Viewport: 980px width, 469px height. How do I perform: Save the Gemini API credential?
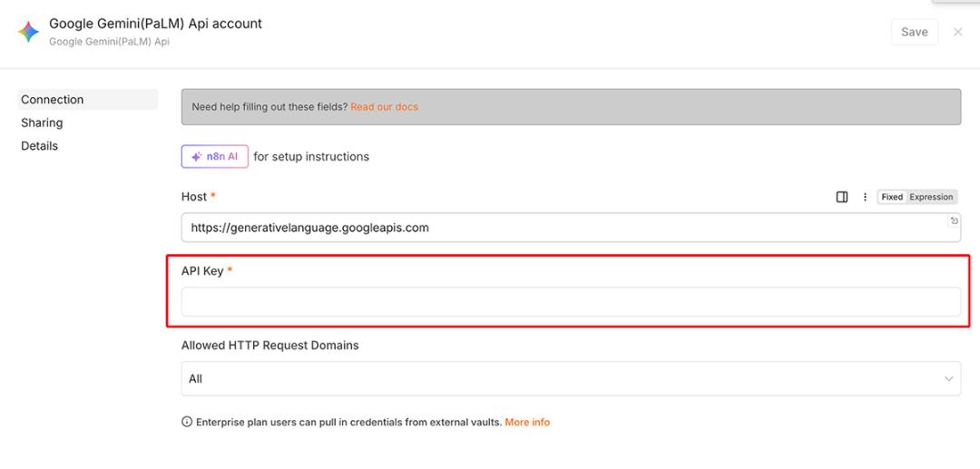pyautogui.click(x=915, y=32)
